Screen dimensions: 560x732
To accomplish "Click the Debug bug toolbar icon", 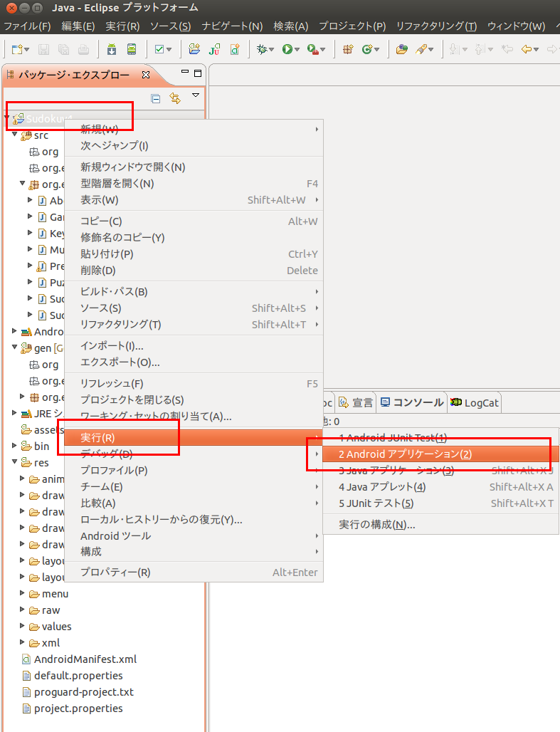I will (x=262, y=49).
